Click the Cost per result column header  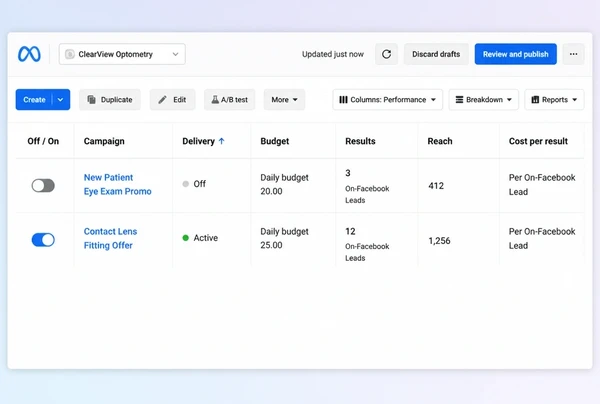(538, 141)
